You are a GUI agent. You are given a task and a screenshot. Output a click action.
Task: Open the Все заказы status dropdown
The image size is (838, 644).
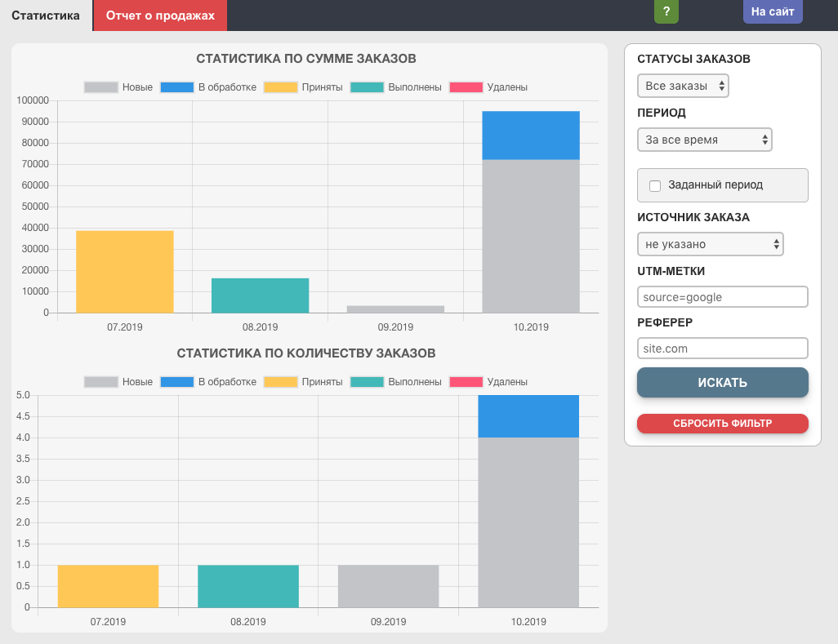[x=683, y=86]
